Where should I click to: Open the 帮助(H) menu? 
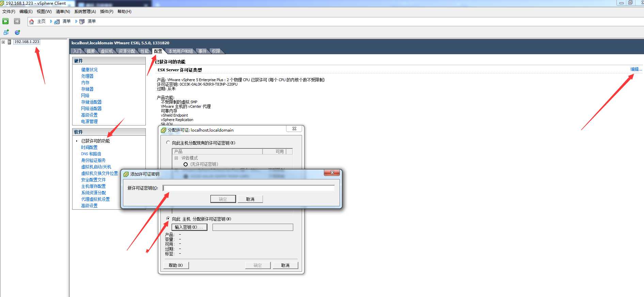(x=124, y=12)
